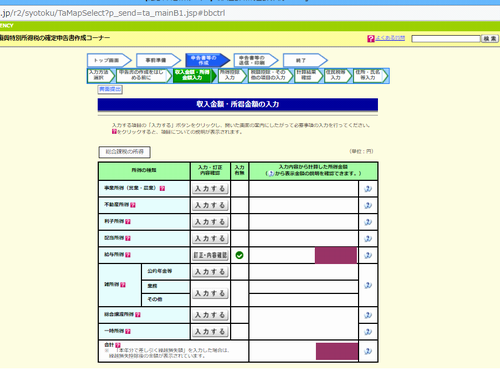Select 申告書等の作成 step

207,60
